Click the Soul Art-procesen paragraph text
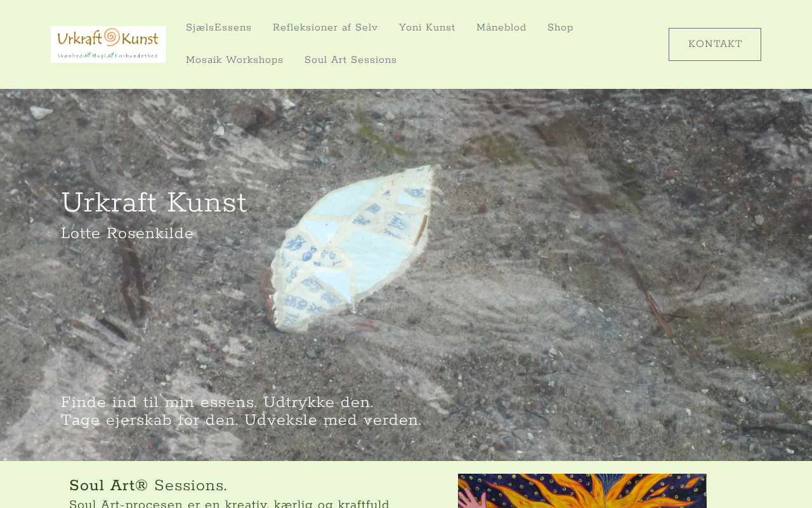812x508 pixels. (x=229, y=504)
